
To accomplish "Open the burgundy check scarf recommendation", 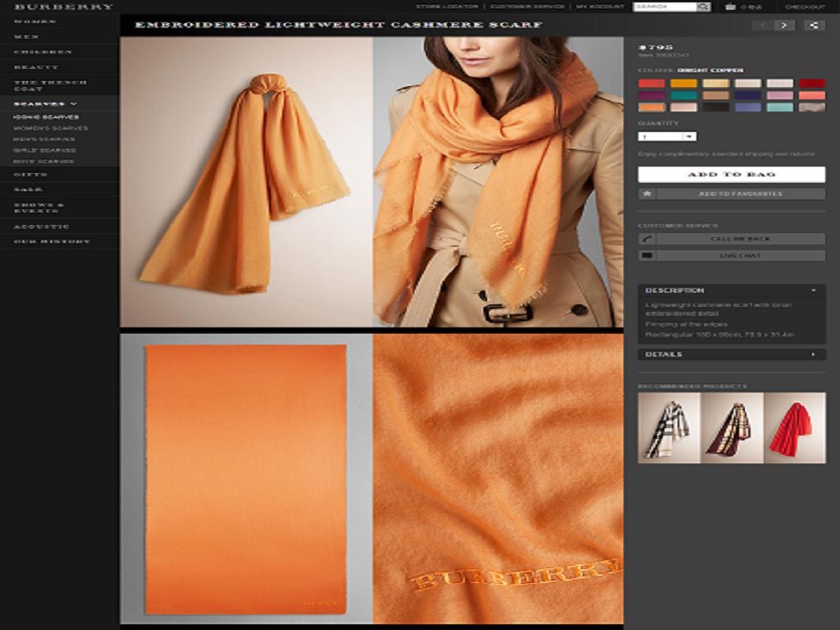I will tap(733, 428).
